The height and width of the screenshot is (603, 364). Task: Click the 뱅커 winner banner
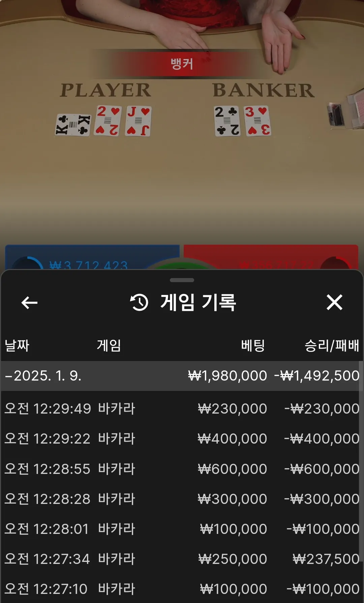tap(182, 64)
